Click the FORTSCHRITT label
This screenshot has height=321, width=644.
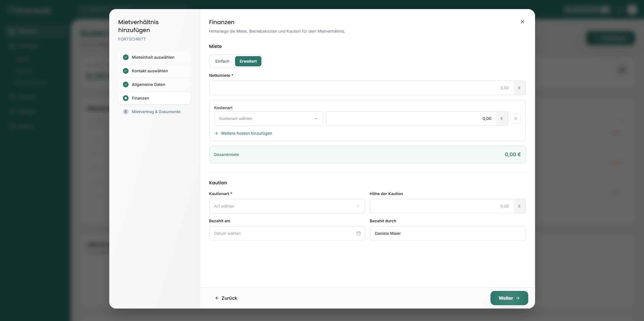coord(132,39)
